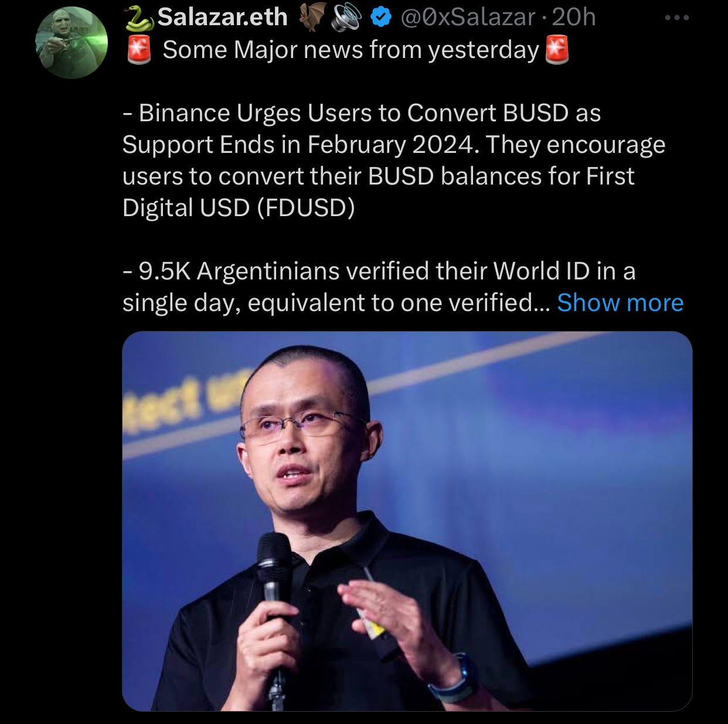Image resolution: width=728 pixels, height=724 pixels.
Task: Click the eyeglasses in the photo
Action: [x=303, y=425]
